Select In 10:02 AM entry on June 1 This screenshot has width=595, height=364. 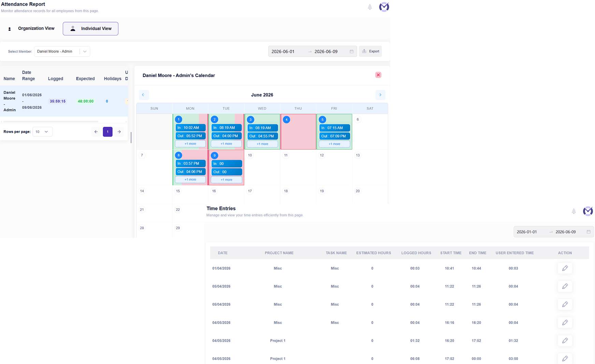point(190,128)
